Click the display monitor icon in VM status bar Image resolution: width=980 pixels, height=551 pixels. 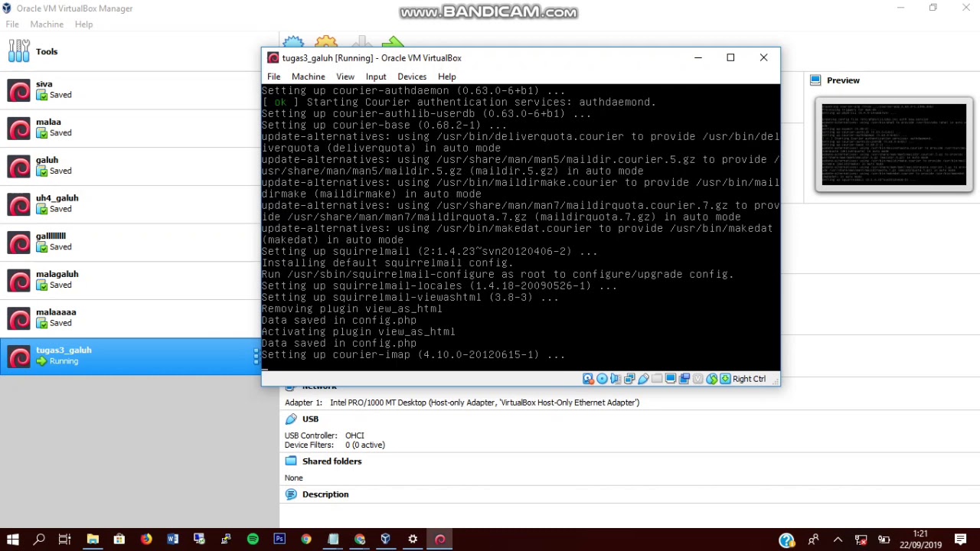tap(671, 379)
